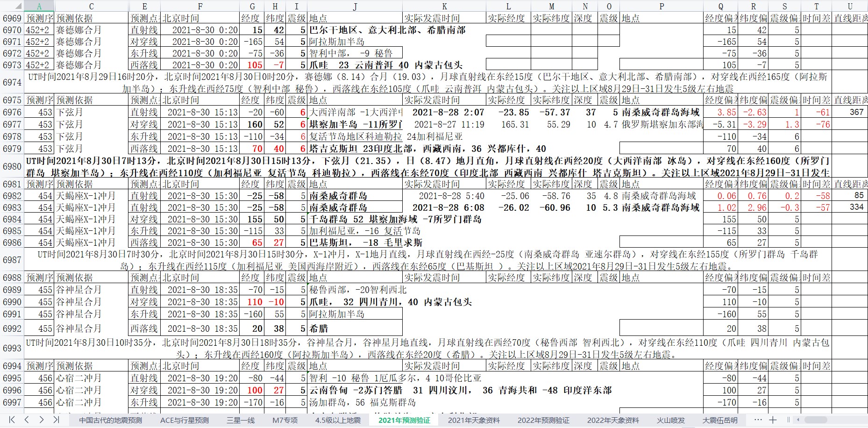Select row 6987 header
The height and width of the screenshot is (428, 868).
pos(12,260)
